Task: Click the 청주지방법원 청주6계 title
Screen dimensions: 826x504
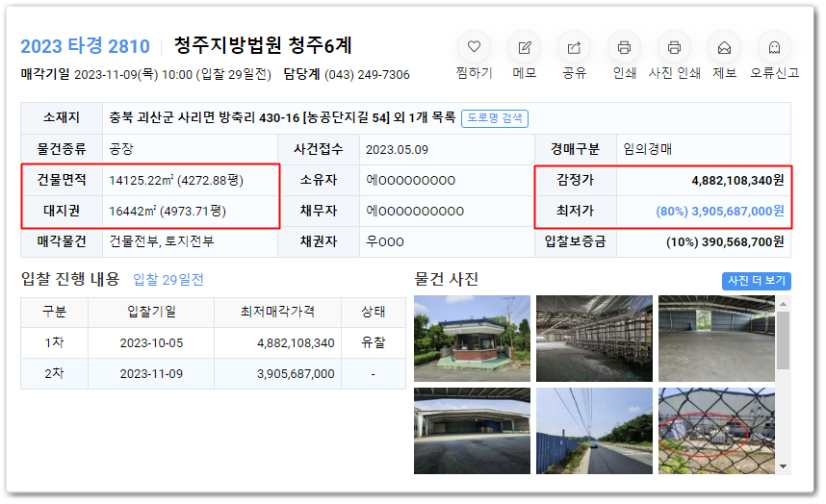Action: coord(263,46)
